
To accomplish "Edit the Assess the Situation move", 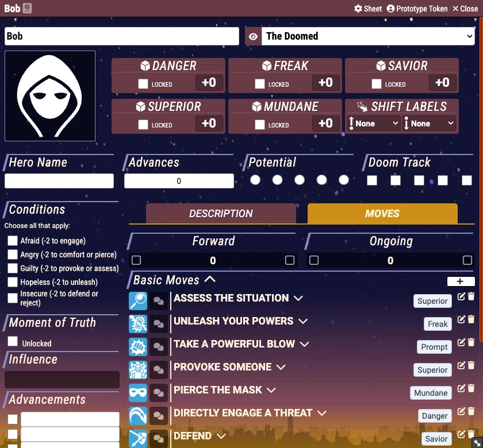I will tap(461, 296).
